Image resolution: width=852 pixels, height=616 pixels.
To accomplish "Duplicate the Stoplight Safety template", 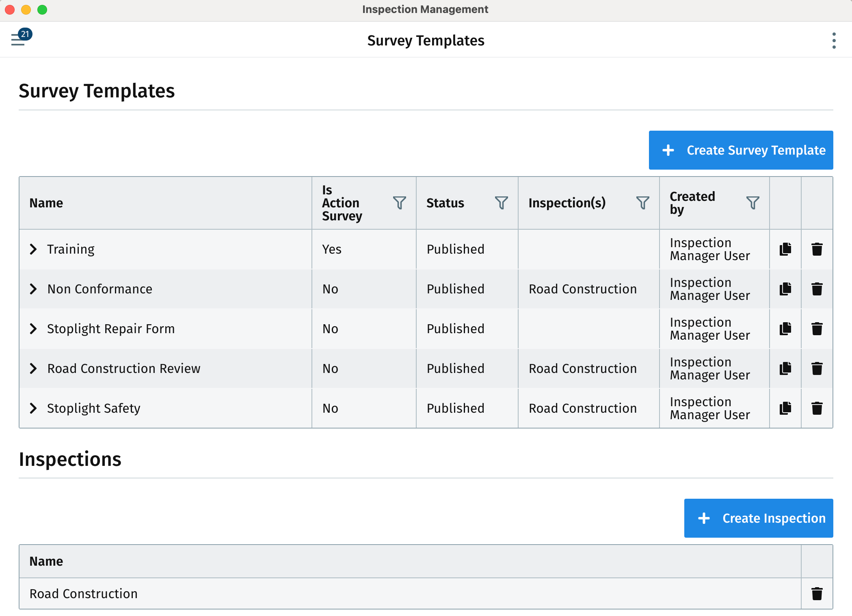I will point(785,408).
